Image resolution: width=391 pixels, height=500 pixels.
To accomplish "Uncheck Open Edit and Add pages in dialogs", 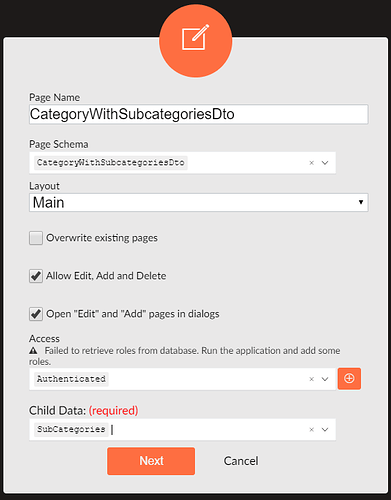I will [36, 314].
